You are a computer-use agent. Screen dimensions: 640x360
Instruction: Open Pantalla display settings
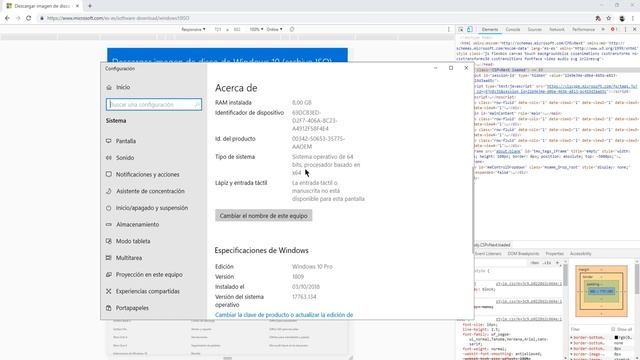(x=126, y=141)
